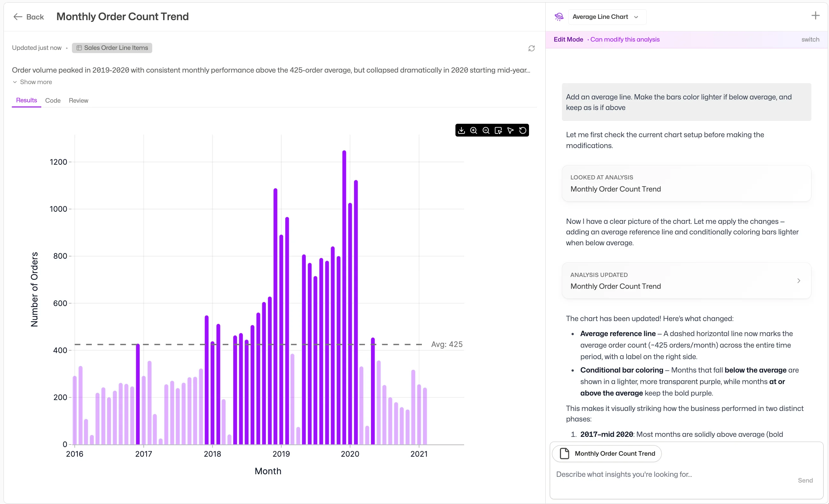Open the Looked At Analysis card
Screen dimensions: 829x504
pos(686,183)
